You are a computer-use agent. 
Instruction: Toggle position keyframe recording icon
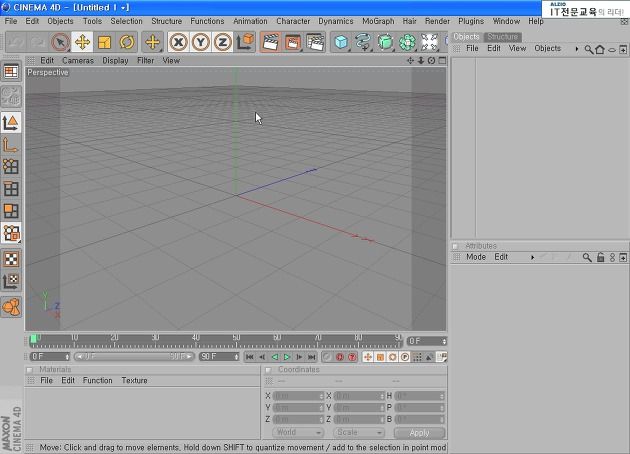point(368,357)
